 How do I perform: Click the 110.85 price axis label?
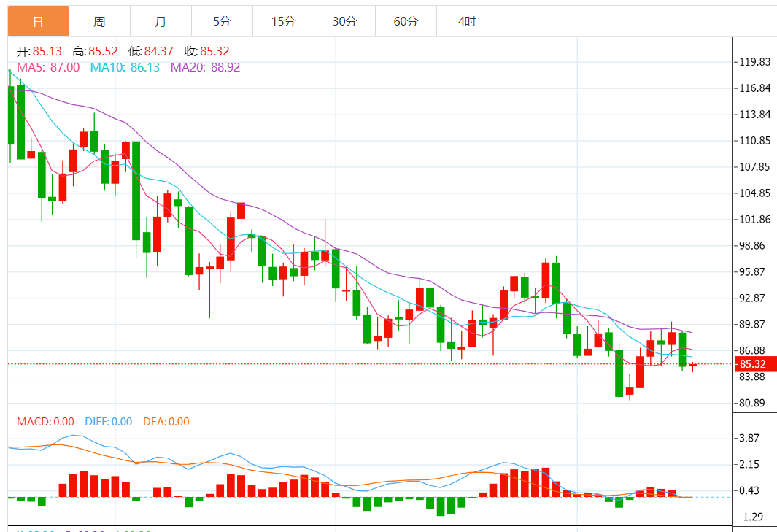point(754,141)
